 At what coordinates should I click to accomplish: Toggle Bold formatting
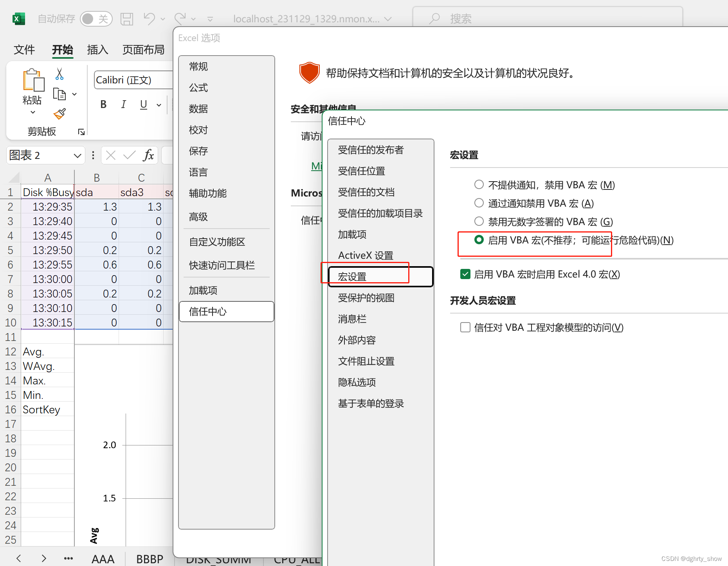click(103, 105)
